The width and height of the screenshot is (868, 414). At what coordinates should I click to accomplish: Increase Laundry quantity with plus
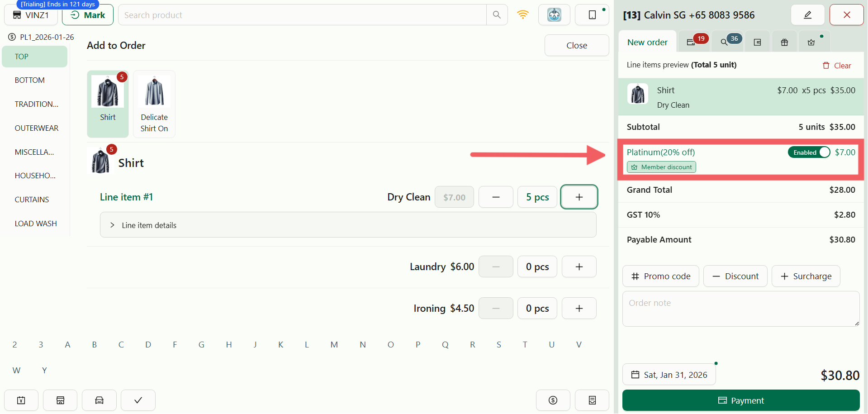click(x=579, y=266)
